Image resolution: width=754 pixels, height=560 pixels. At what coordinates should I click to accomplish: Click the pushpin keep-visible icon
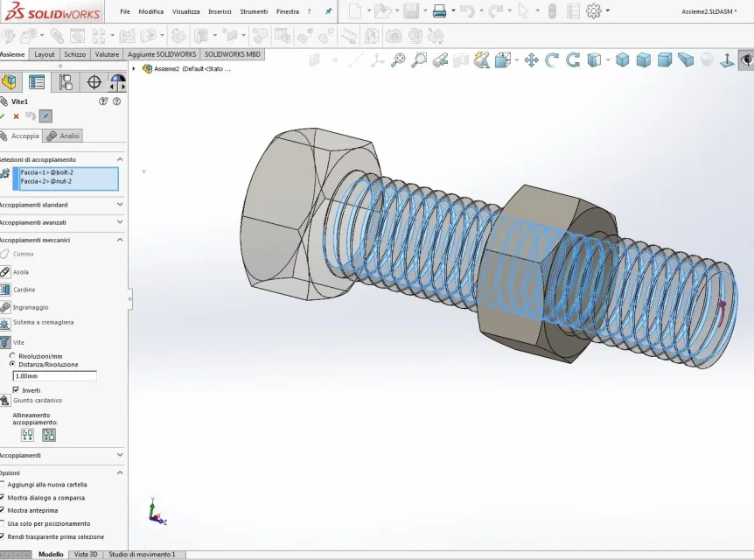pos(45,116)
